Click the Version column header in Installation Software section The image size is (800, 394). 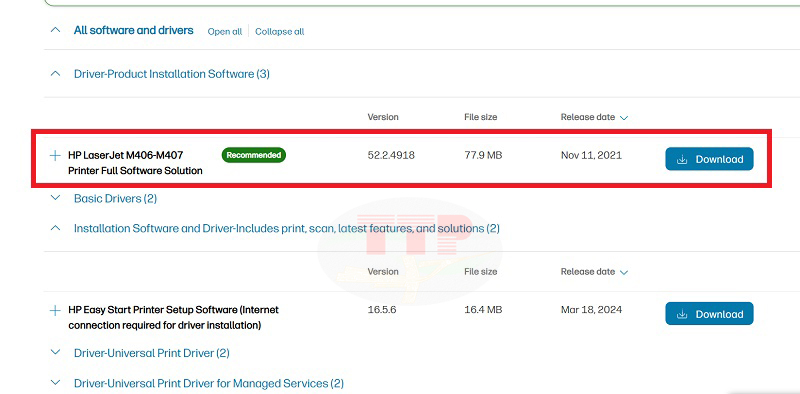tap(383, 272)
